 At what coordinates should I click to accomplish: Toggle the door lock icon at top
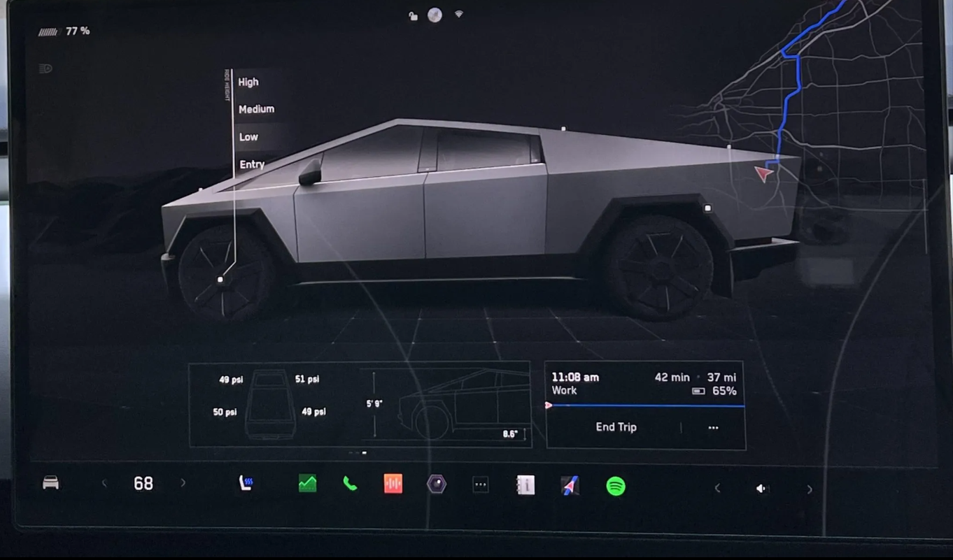click(414, 16)
